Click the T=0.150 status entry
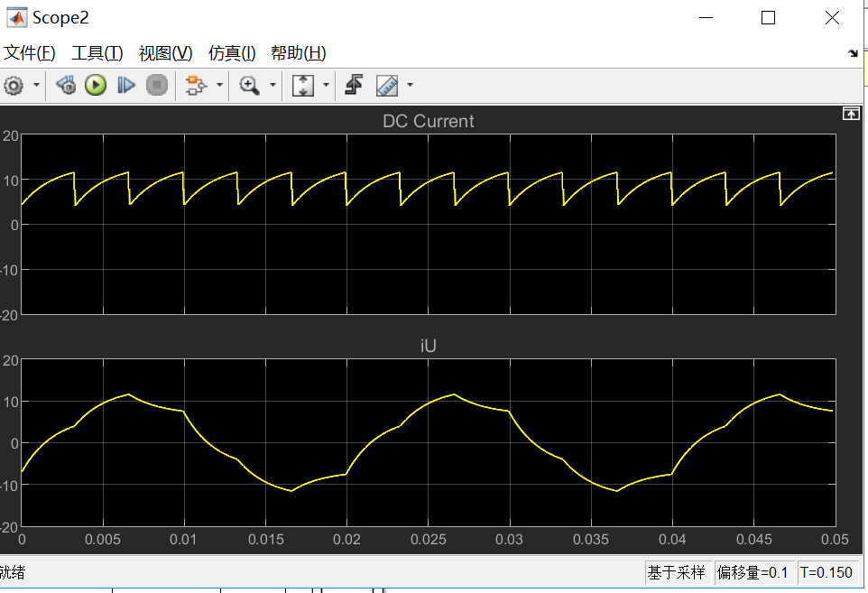Image resolution: width=868 pixels, height=593 pixels. click(826, 572)
